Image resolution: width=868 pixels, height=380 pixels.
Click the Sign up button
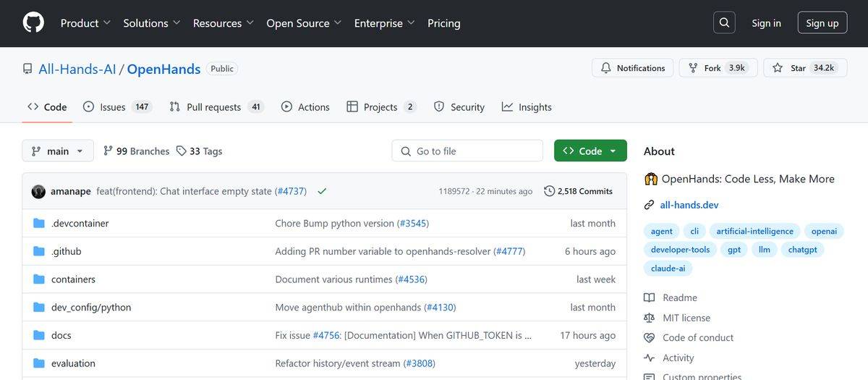[822, 23]
